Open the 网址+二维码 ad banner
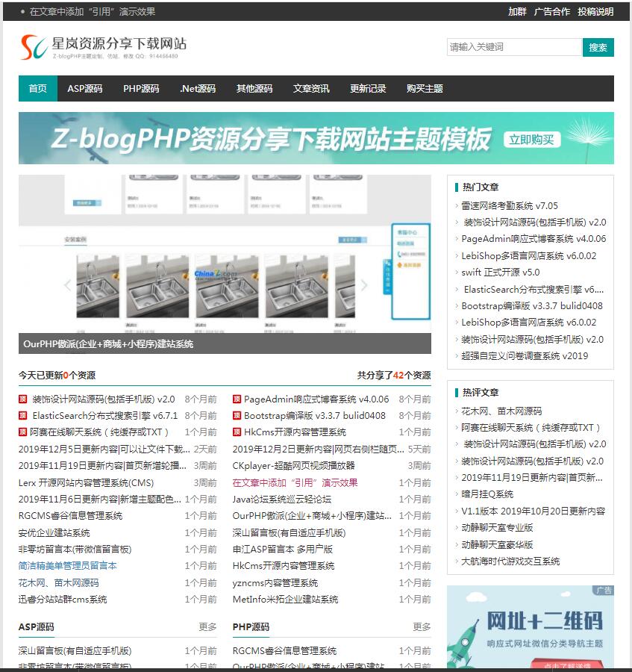This screenshot has width=632, height=672. coord(531,626)
